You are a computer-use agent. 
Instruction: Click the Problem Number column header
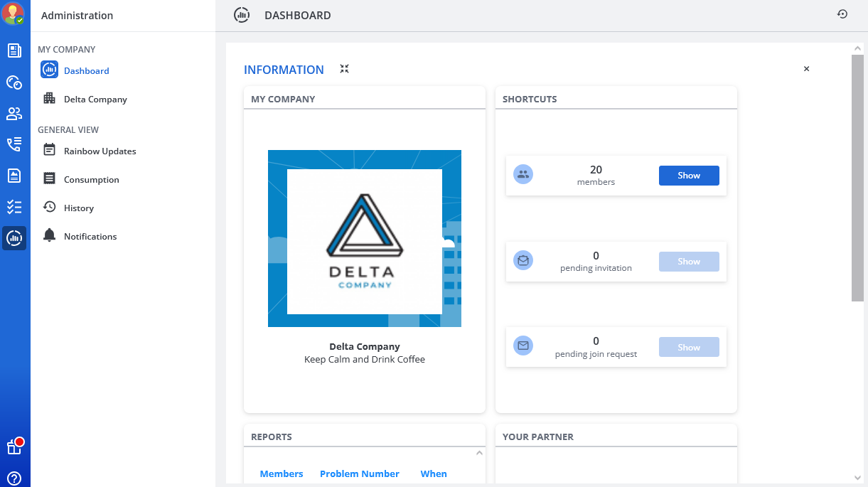[x=359, y=474]
